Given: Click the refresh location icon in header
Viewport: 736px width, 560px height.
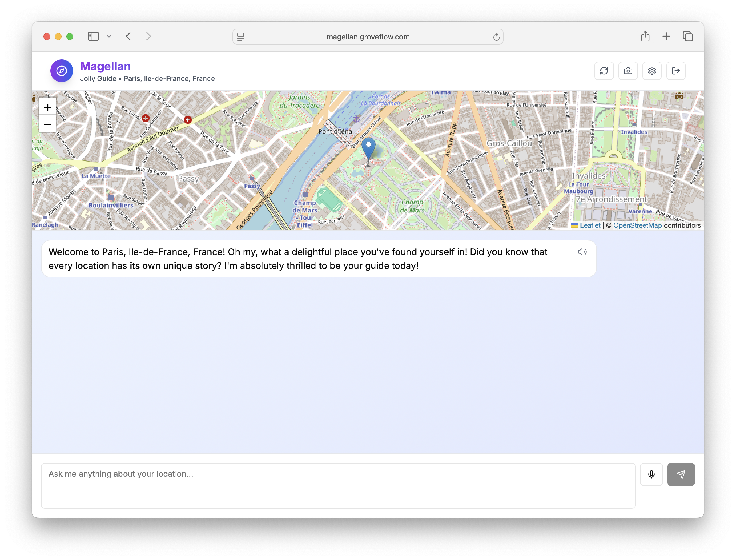Looking at the screenshot, I should (604, 71).
